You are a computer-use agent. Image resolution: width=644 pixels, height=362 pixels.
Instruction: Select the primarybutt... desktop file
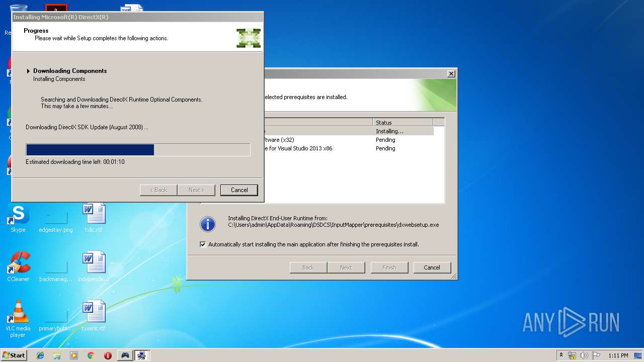pos(56,317)
